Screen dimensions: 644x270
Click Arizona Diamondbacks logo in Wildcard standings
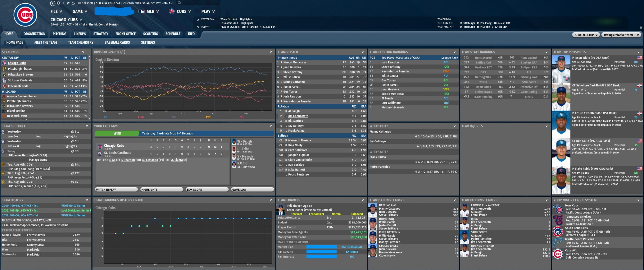point(4,96)
